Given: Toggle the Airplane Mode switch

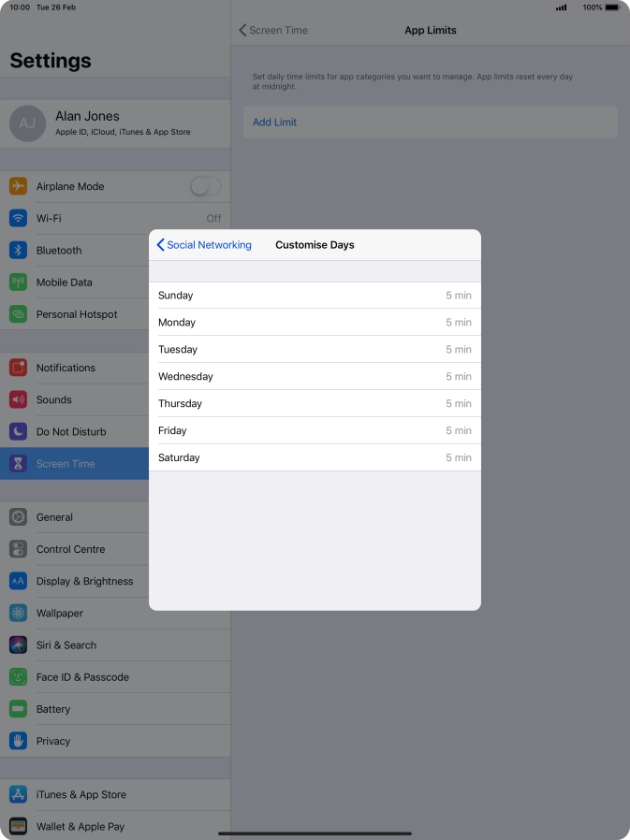Looking at the screenshot, I should [x=205, y=186].
